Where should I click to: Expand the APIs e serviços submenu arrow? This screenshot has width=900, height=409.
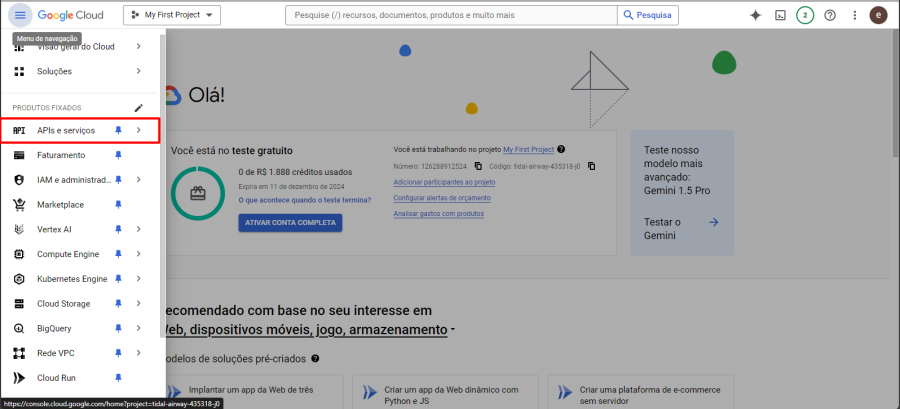click(138, 131)
